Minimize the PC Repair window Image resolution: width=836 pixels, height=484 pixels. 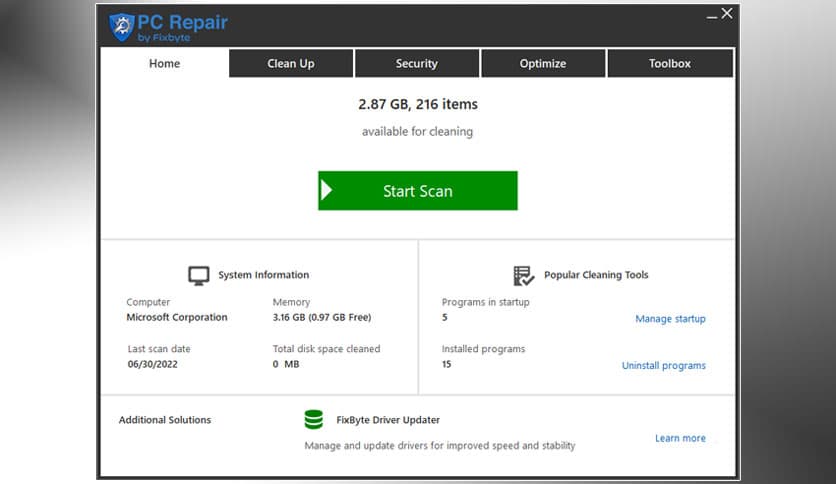[x=711, y=16]
